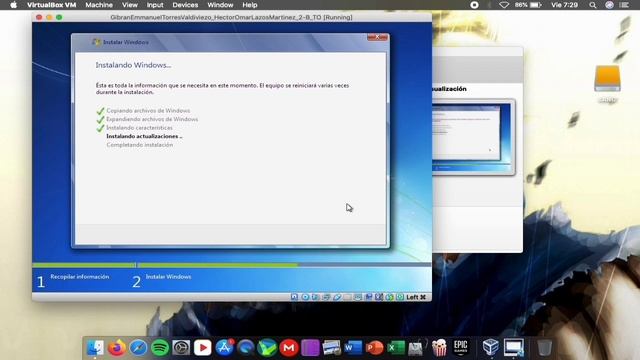
Task: Click hard disk activity icon in VM status bar
Action: [294, 297]
